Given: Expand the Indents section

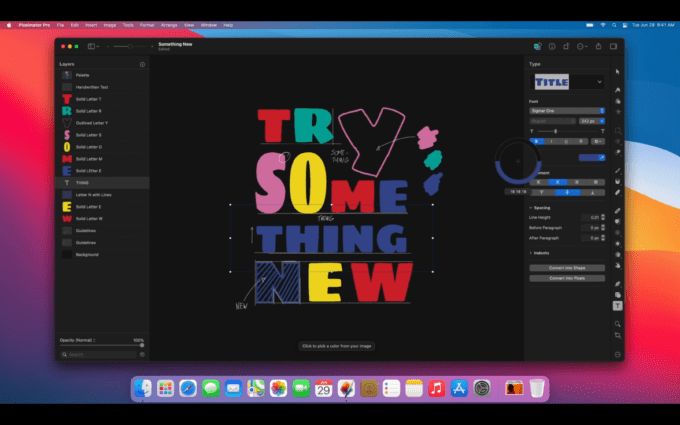Looking at the screenshot, I should 531,253.
